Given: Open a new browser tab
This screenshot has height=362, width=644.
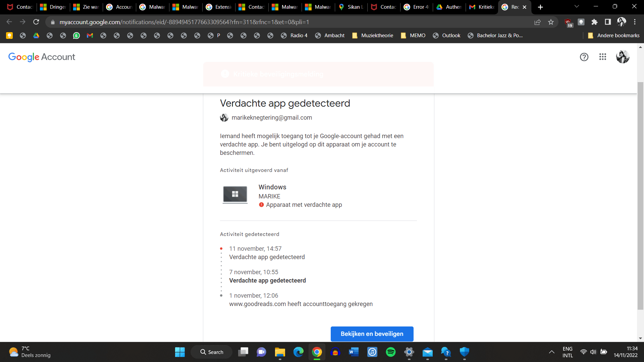Looking at the screenshot, I should point(540,7).
